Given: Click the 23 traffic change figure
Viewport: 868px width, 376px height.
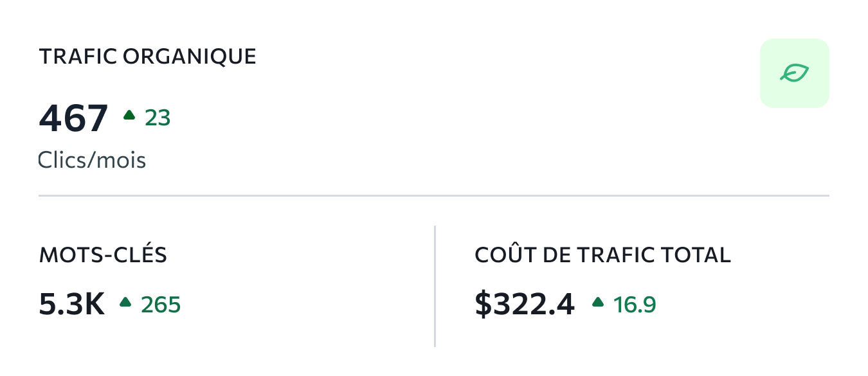Looking at the screenshot, I should click(158, 118).
